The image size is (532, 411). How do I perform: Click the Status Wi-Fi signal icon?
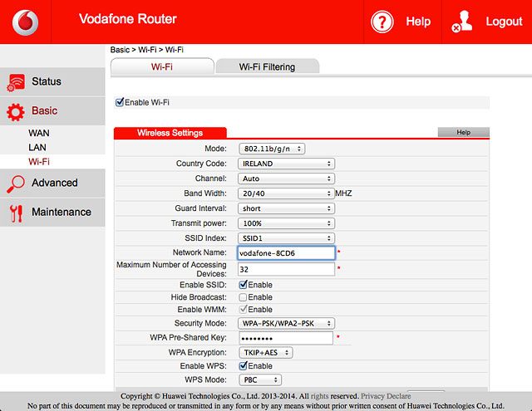[16, 82]
